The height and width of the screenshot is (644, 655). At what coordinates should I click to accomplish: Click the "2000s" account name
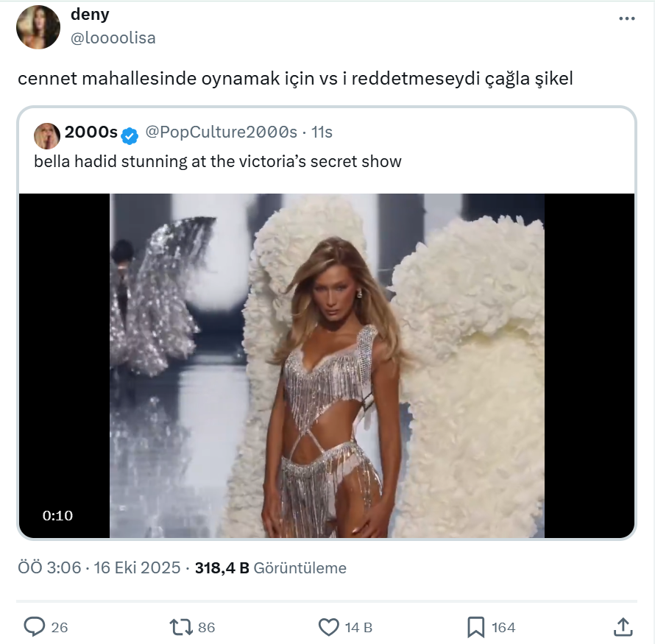pyautogui.click(x=91, y=132)
